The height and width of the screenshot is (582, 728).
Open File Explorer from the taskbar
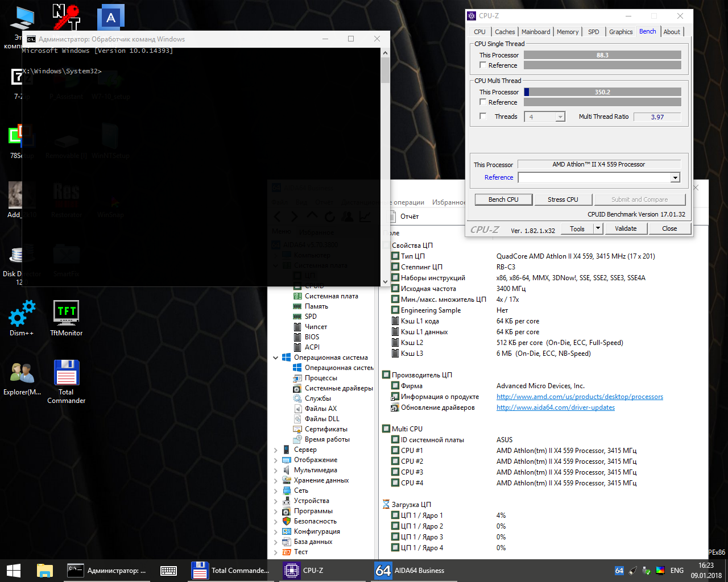click(44, 571)
